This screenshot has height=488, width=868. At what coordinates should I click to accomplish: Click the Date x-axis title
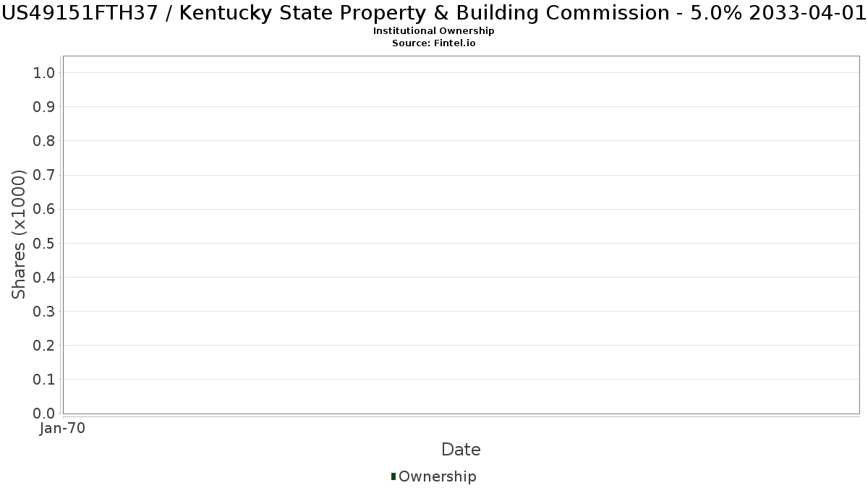tap(461, 450)
